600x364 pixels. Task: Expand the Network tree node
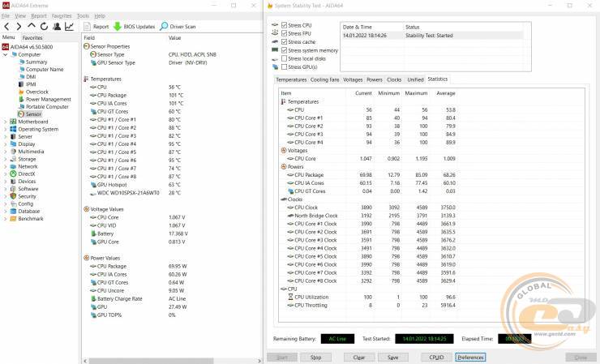(5, 166)
